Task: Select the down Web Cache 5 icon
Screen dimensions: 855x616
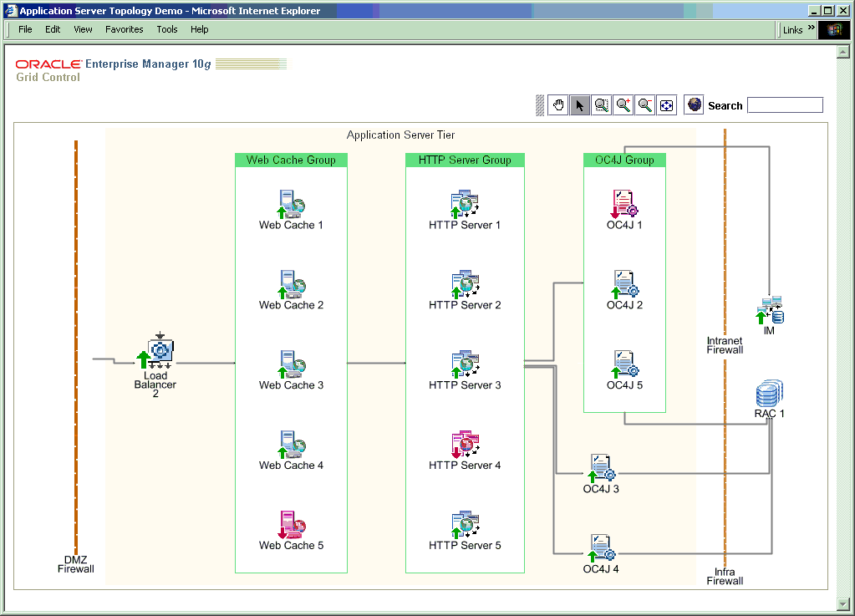Action: click(x=291, y=524)
